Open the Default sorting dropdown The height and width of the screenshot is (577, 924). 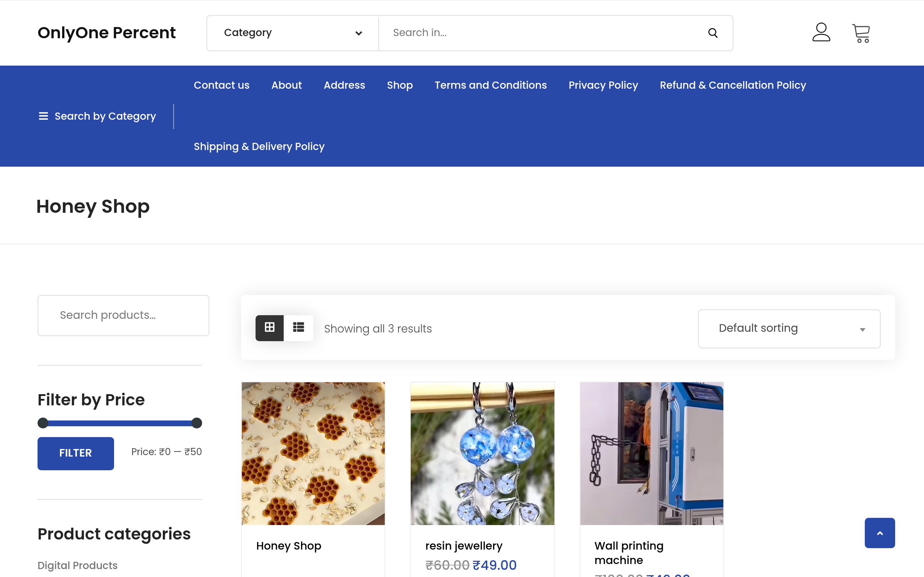[789, 329]
